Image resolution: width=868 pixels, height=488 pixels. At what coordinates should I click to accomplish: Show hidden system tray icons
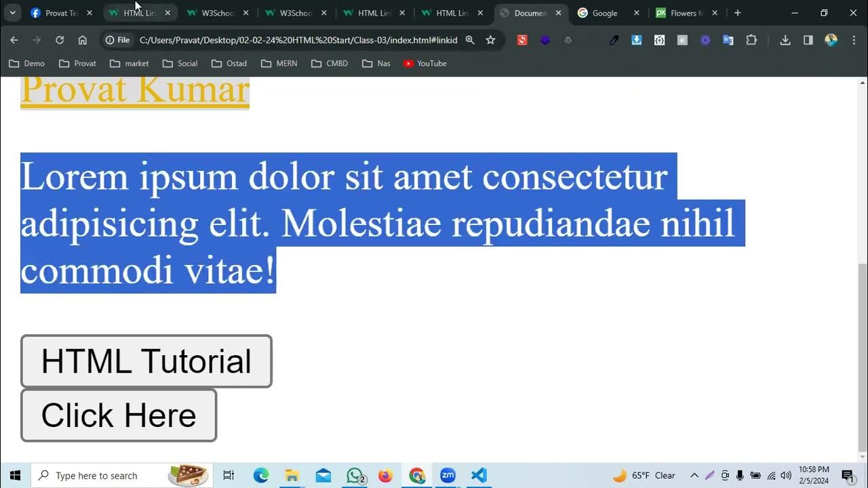pos(694,475)
